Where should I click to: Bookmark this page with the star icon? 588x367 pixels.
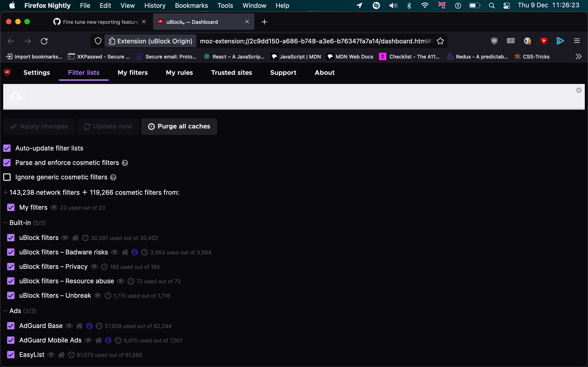click(440, 41)
